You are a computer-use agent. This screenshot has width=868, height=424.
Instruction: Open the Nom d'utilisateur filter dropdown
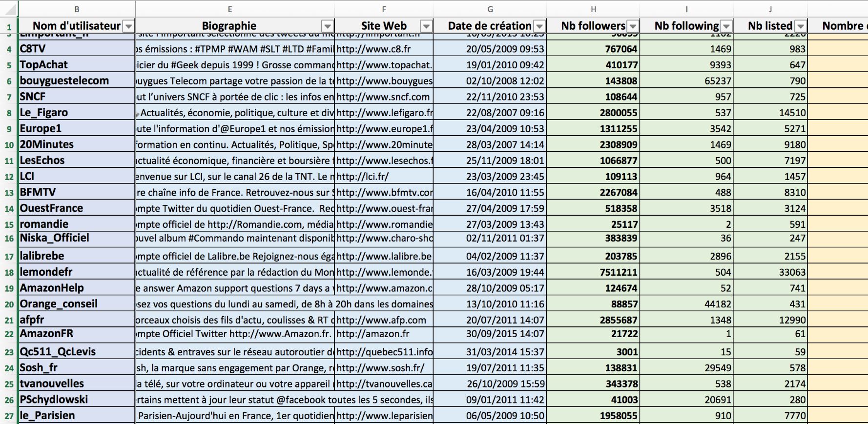click(x=128, y=26)
